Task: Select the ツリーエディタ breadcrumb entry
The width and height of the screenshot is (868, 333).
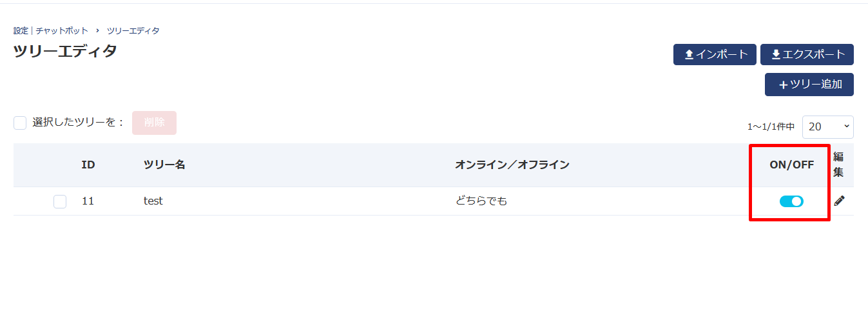Action: (133, 30)
